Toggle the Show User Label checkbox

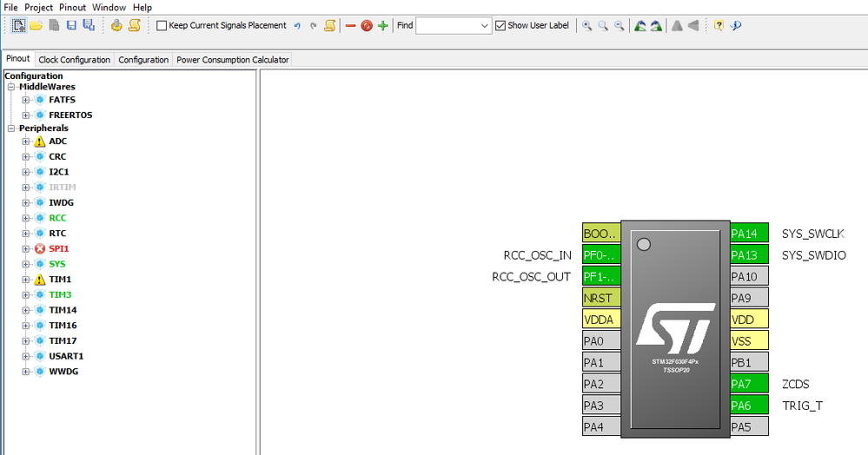500,25
